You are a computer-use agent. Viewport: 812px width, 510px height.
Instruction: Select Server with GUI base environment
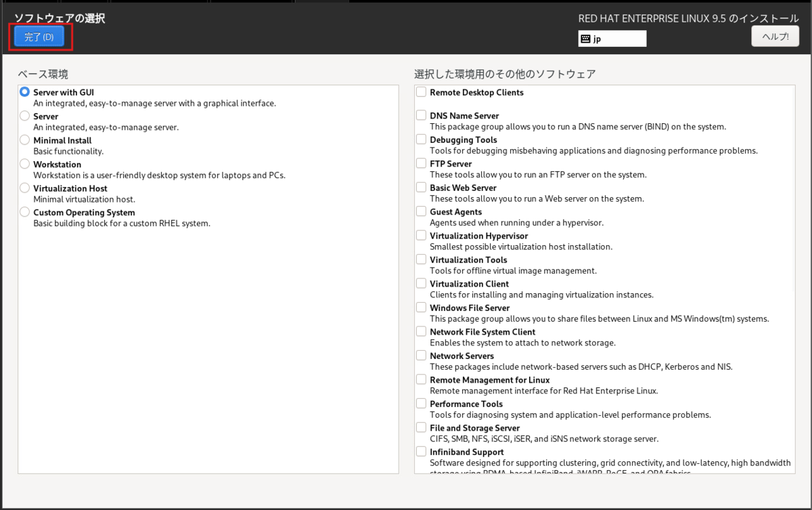pos(25,92)
